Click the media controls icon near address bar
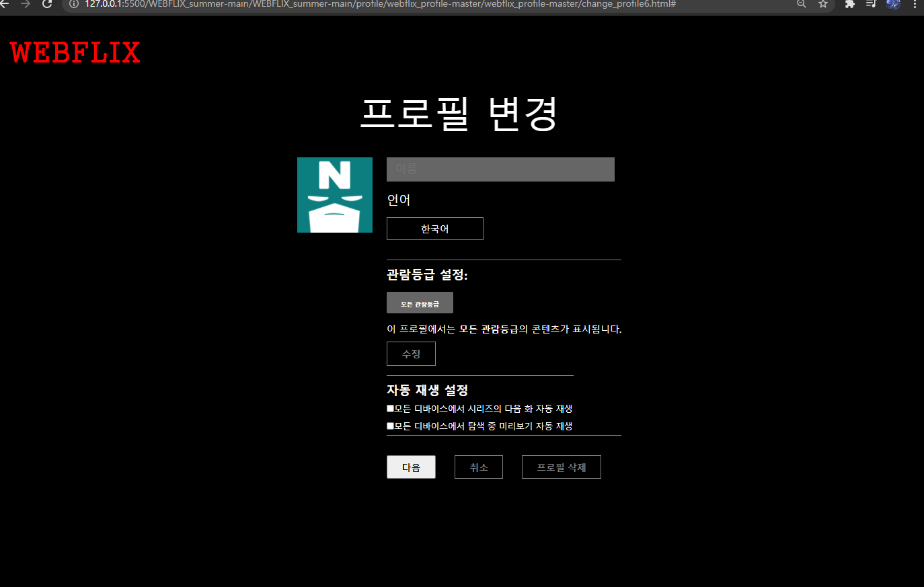Viewport: 924px width, 587px height. pos(871,4)
